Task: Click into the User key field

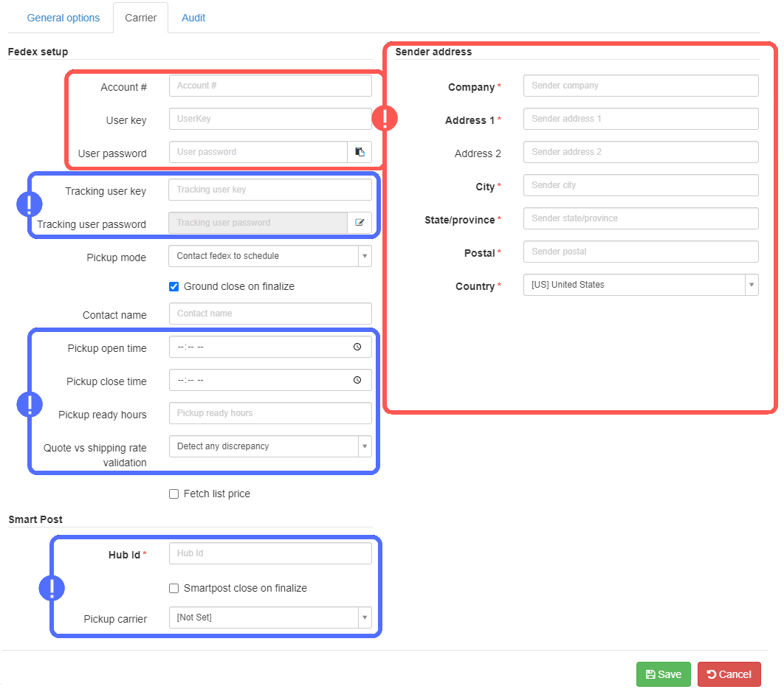Action: 270,119
